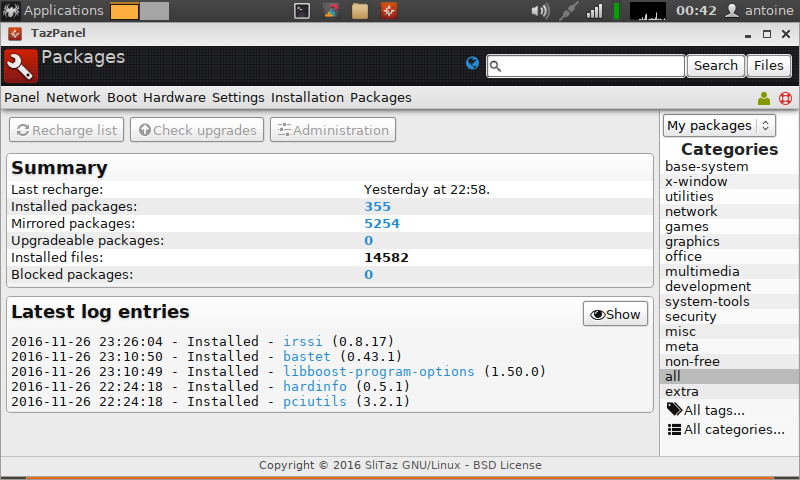The height and width of the screenshot is (480, 800).
Task: Select the graphics category
Action: [x=692, y=241]
